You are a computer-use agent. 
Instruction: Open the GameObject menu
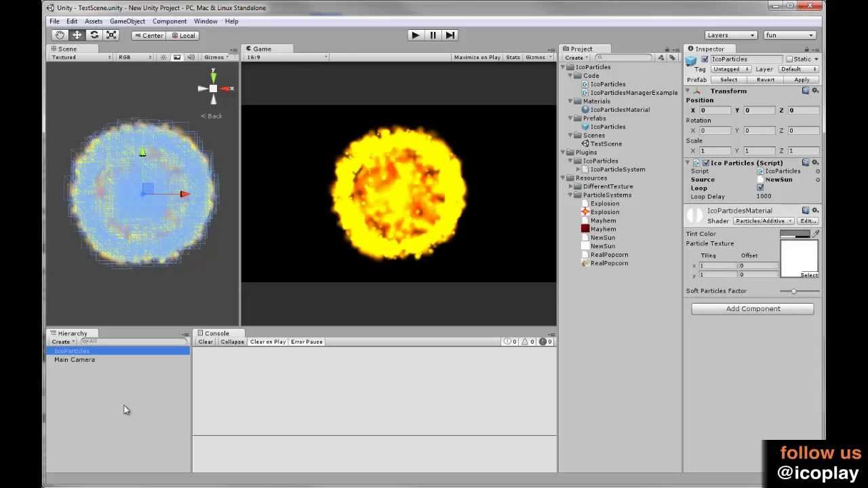[x=127, y=21]
